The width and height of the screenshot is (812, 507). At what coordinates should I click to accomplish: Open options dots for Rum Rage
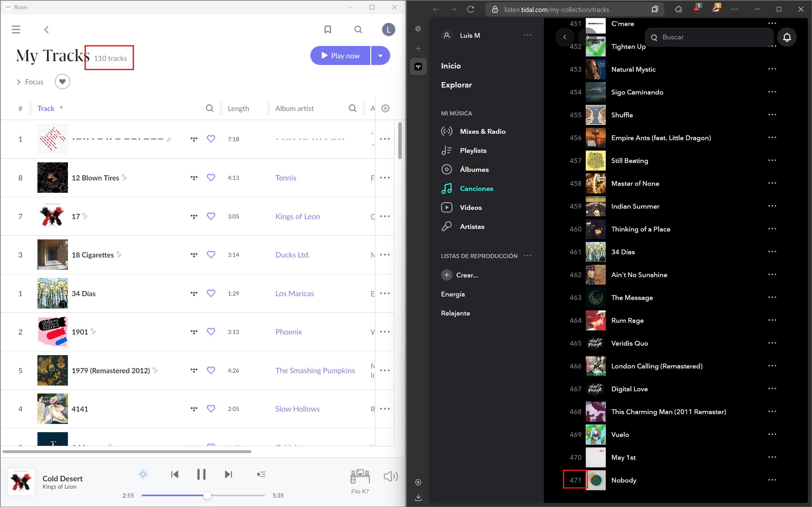772,320
